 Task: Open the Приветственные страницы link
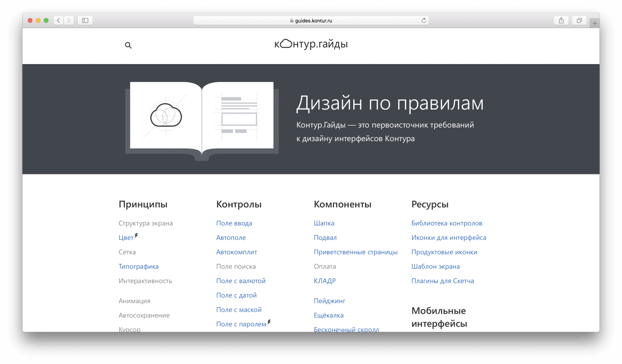[355, 252]
